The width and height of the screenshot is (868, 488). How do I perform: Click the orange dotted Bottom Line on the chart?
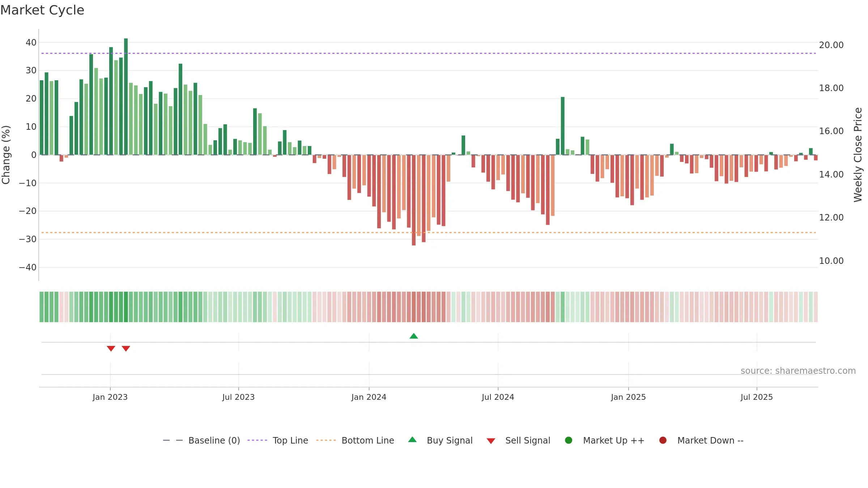(429, 232)
